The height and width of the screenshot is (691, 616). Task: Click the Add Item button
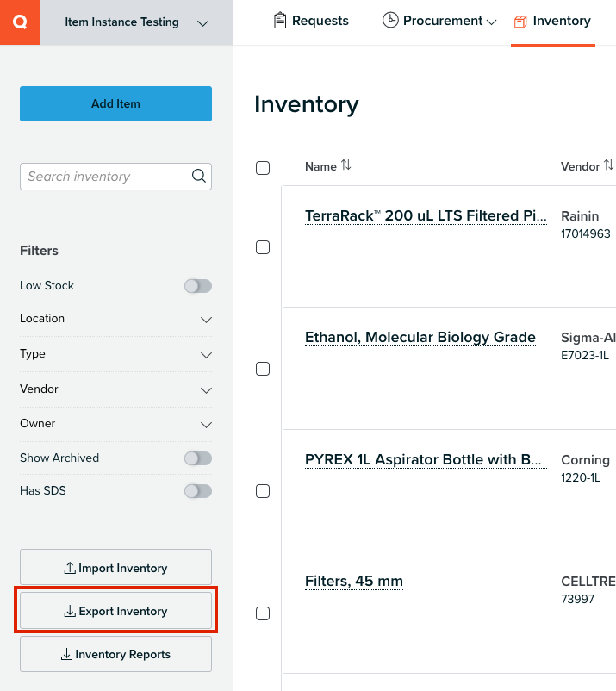tap(116, 104)
